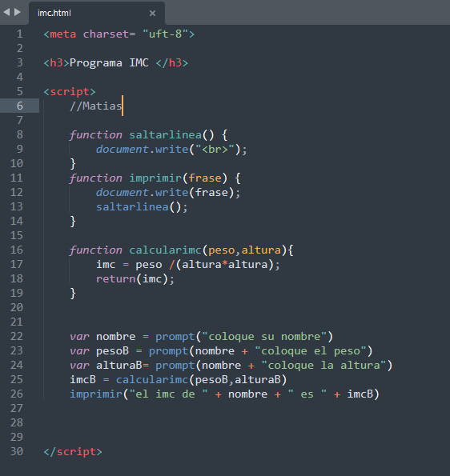The width and height of the screenshot is (450, 476).
Task: Click the opening script tag
Action: 70,92
